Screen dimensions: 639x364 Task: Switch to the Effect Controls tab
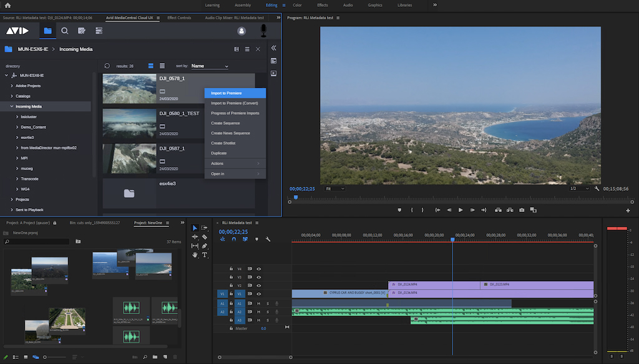(179, 18)
